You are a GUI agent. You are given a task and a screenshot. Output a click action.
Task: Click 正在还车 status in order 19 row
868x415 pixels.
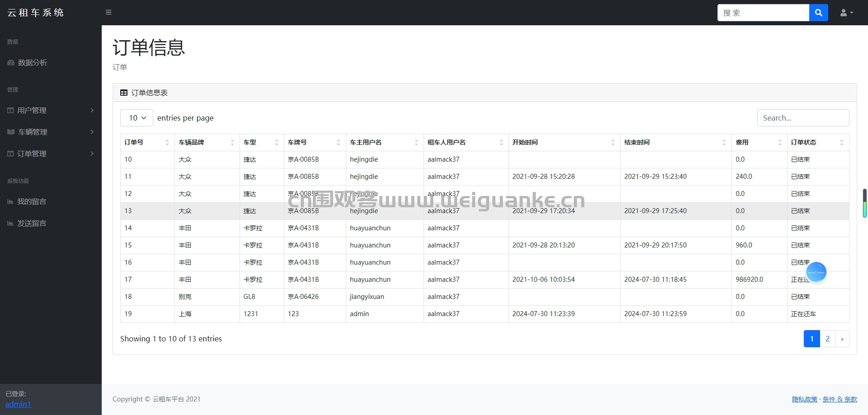point(803,314)
